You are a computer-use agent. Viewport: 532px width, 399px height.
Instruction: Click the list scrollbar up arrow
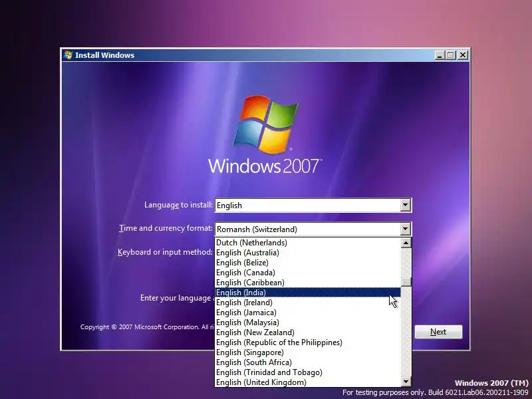pos(406,243)
